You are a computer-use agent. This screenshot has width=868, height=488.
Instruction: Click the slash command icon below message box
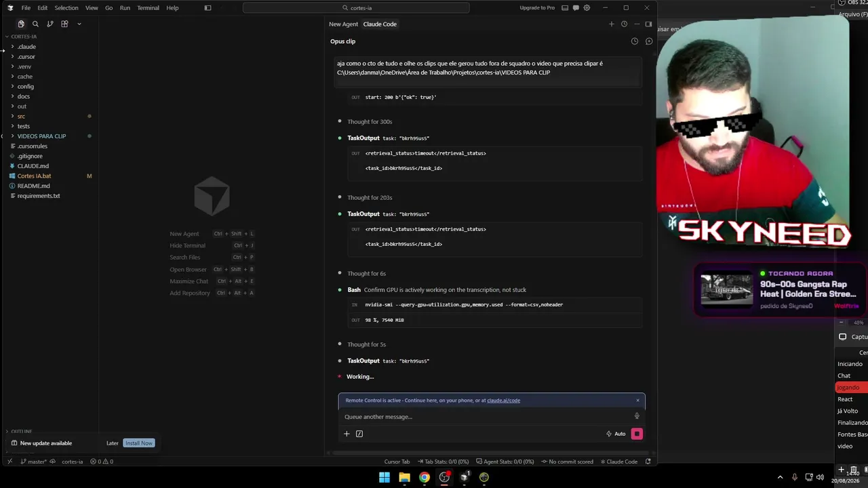click(359, 434)
